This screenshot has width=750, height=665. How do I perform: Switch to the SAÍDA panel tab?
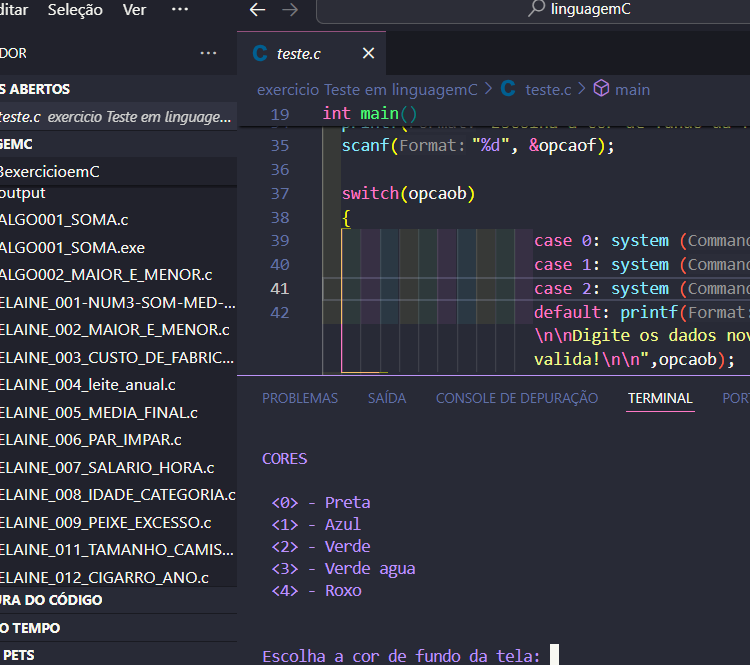(387, 398)
